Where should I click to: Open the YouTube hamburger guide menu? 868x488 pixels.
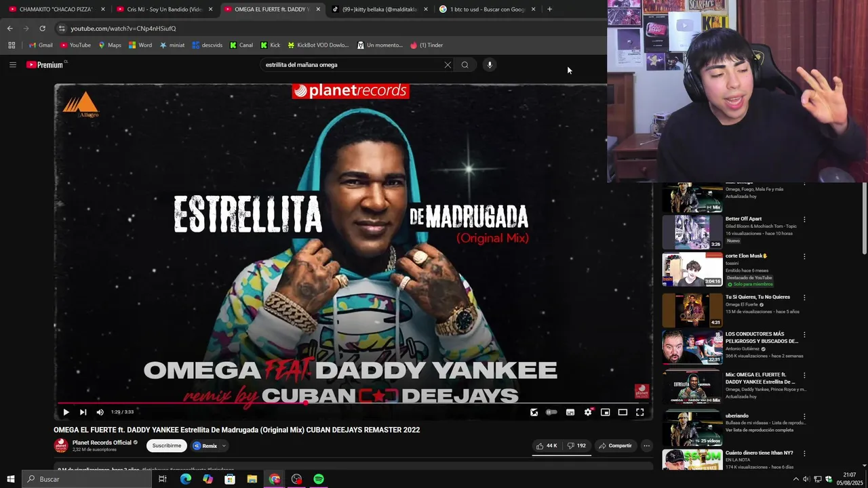(x=12, y=65)
